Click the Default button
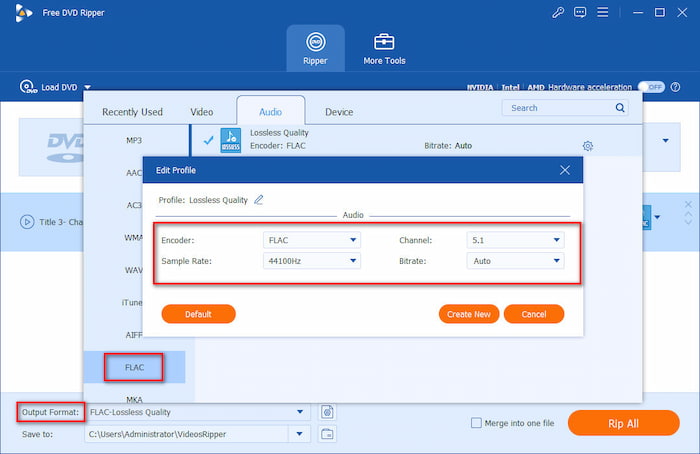This screenshot has width=700, height=454. pyautogui.click(x=198, y=314)
